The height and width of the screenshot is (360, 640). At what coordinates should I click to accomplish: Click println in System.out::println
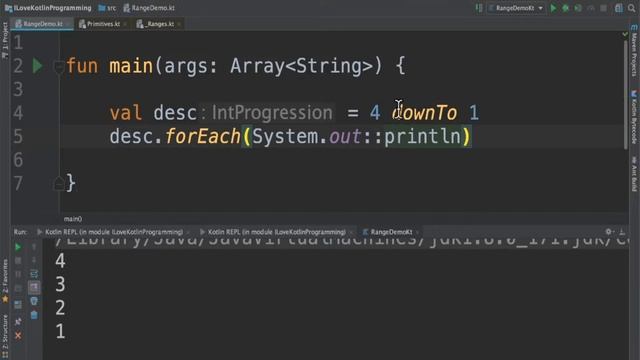click(423, 136)
